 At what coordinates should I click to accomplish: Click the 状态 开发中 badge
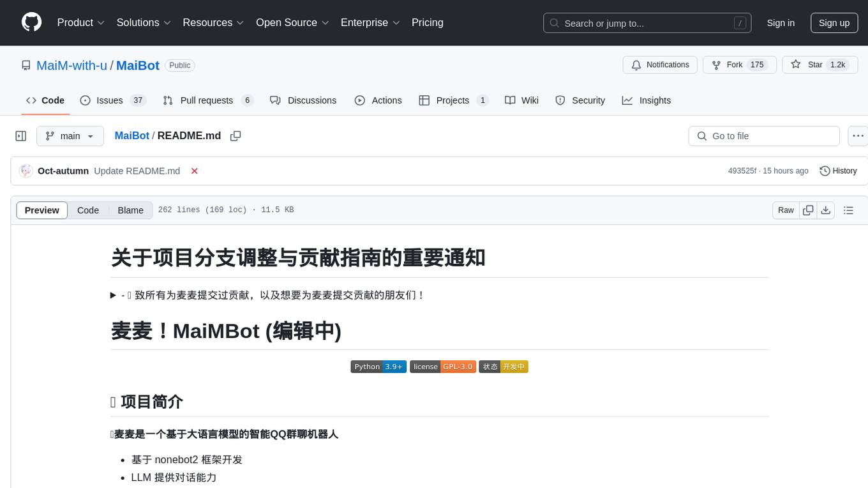504,367
